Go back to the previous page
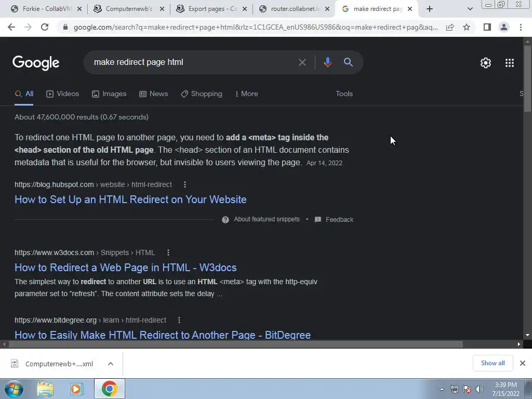532x399 pixels. (11, 27)
